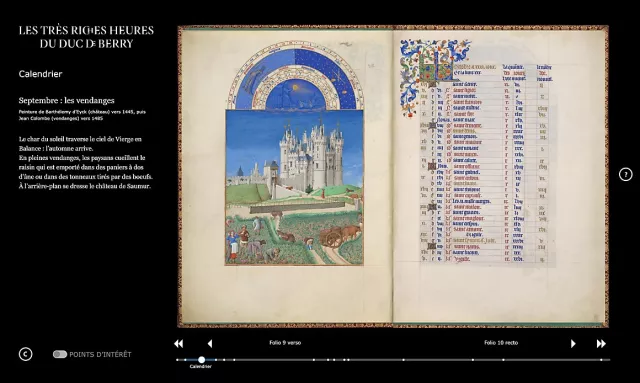Click the Très Riches Heures title logo
This screenshot has height=383, width=640.
(x=86, y=37)
